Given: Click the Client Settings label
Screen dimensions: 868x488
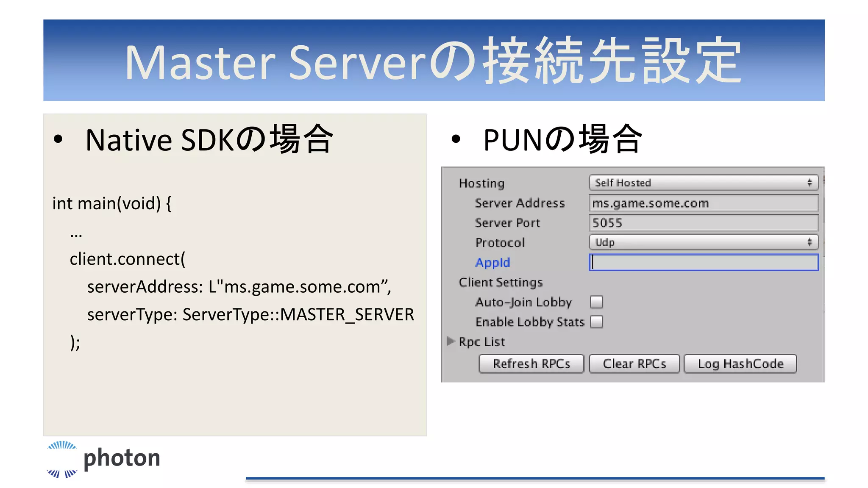Looking at the screenshot, I should [x=501, y=282].
